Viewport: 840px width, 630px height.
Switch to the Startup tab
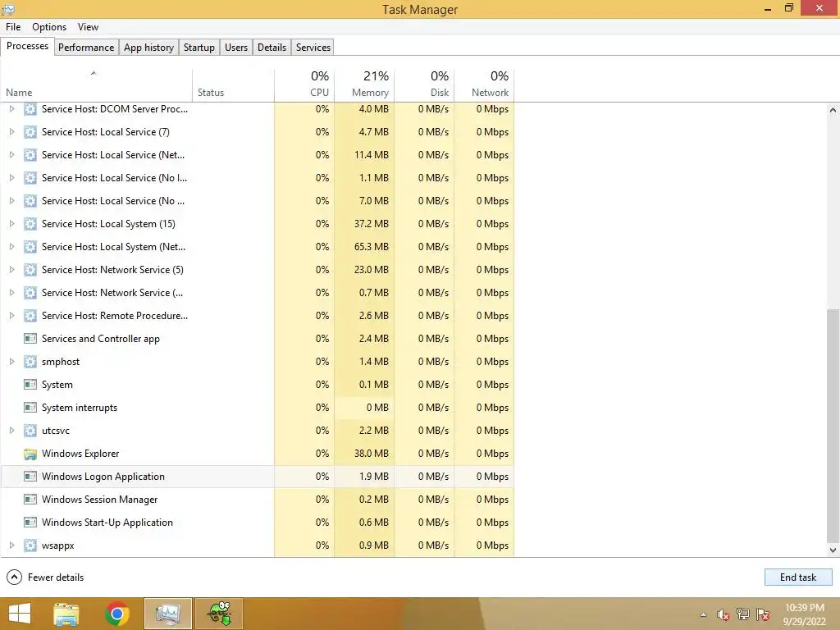(x=199, y=47)
